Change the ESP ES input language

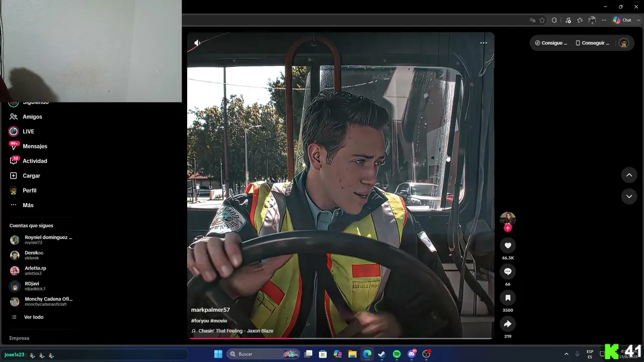tap(590, 354)
